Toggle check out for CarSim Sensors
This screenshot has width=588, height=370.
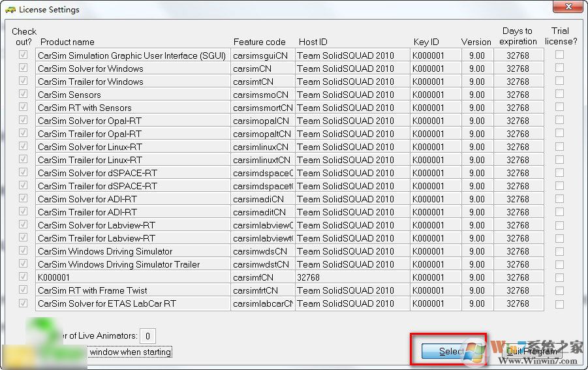tap(23, 94)
